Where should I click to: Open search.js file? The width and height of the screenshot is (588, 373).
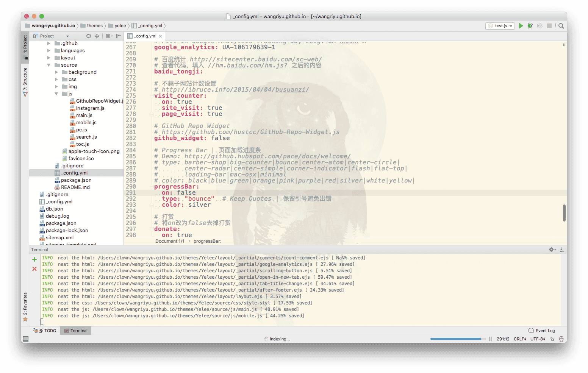pos(83,137)
